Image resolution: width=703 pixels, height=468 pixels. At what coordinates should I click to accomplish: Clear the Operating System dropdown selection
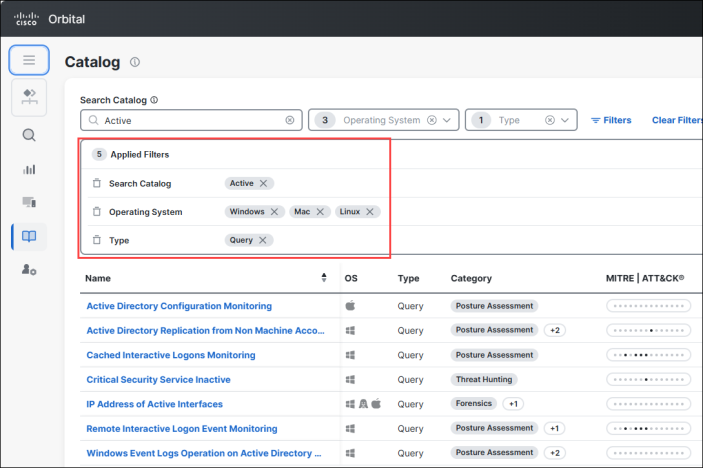click(x=432, y=120)
